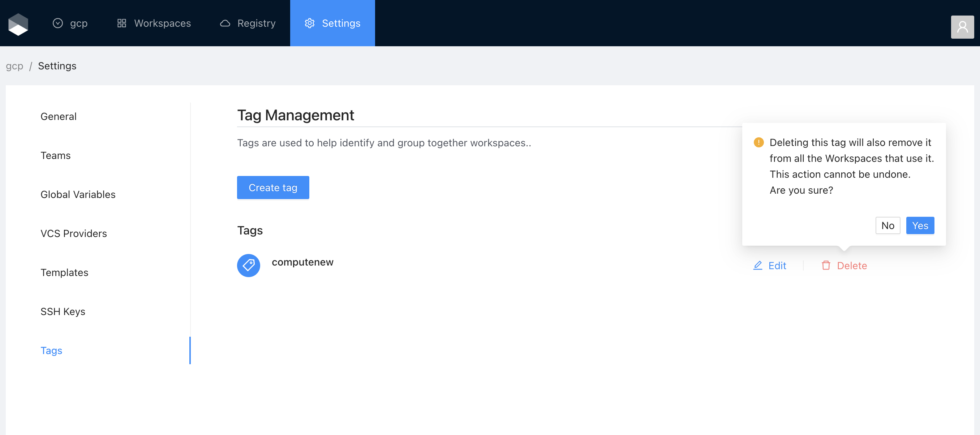Click the Terrakube cube logo

click(18, 23)
